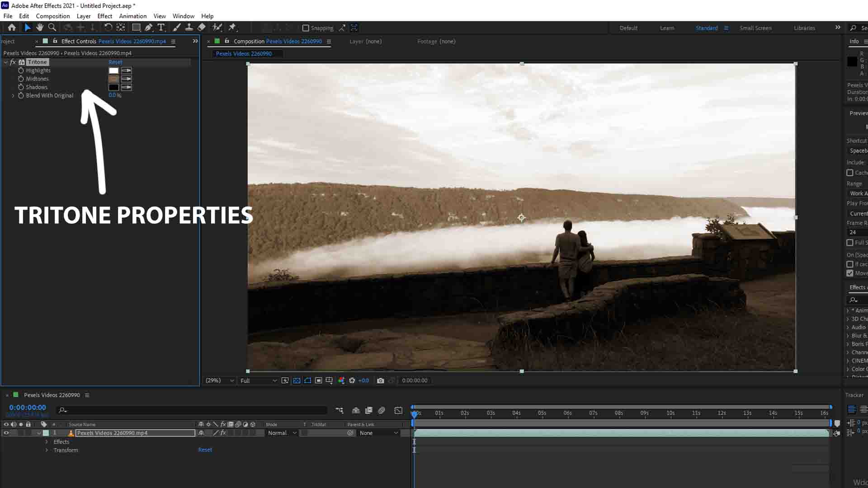Toggle the Snapping checkbox
Viewport: 868px width, 488px height.
306,28
